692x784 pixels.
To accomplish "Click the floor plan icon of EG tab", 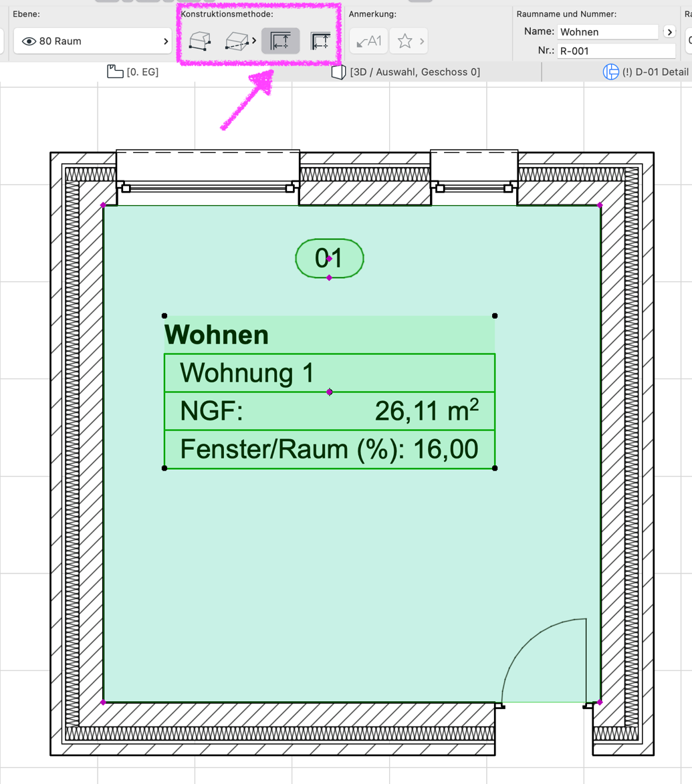I will click(x=115, y=72).
